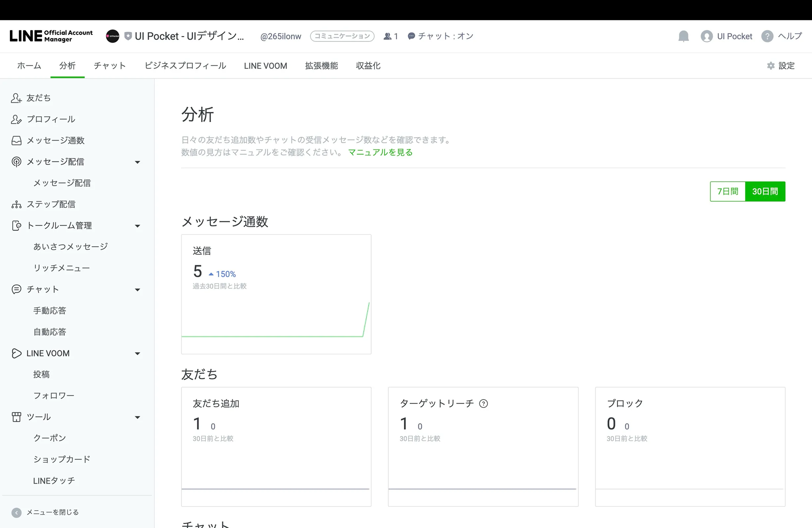Collapse the ツール section arrow
812x528 pixels.
pos(138,417)
